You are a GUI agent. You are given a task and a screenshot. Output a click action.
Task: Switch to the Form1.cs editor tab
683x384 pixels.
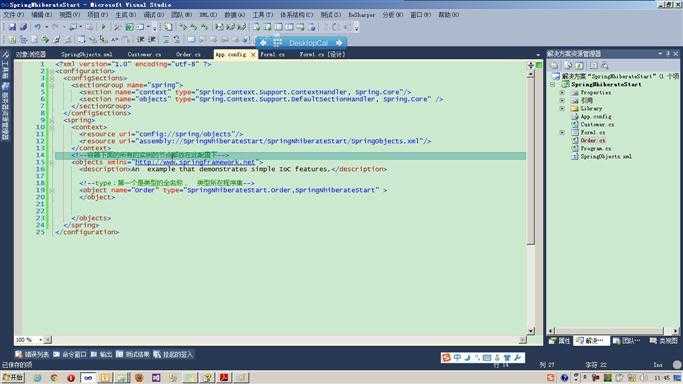pos(272,54)
